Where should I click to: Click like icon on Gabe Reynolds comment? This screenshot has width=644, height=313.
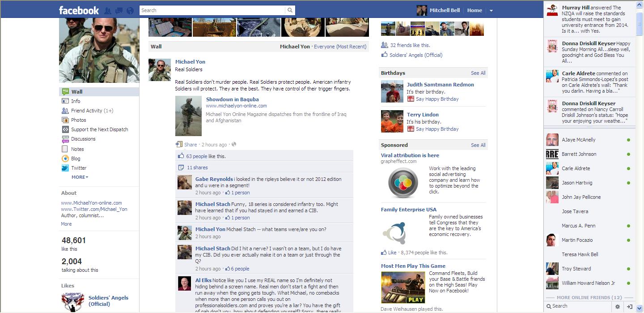click(228, 193)
